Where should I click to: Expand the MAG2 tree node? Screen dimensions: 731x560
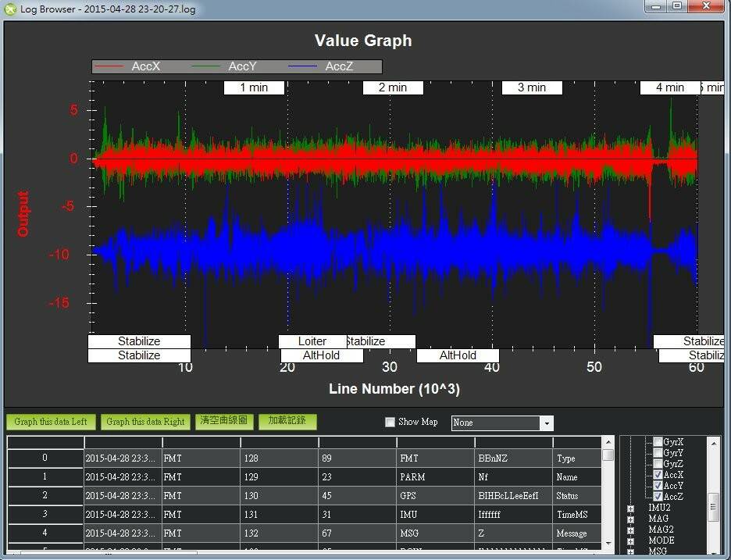point(630,530)
